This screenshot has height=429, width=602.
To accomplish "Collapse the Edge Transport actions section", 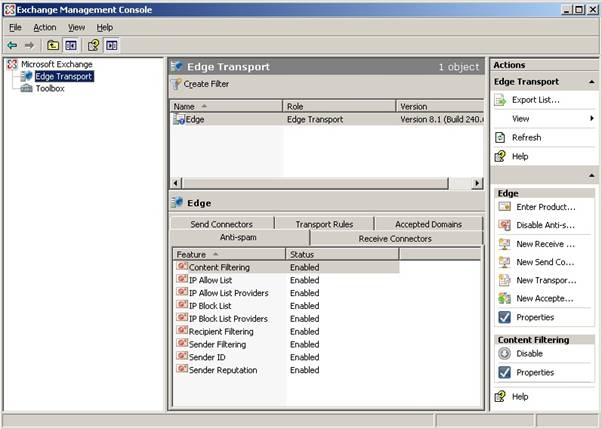I will click(x=592, y=82).
